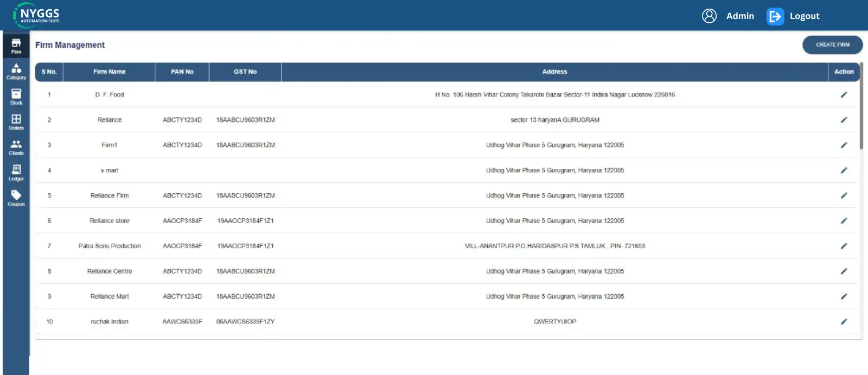Edit the ruchak Indian row

coord(844,322)
